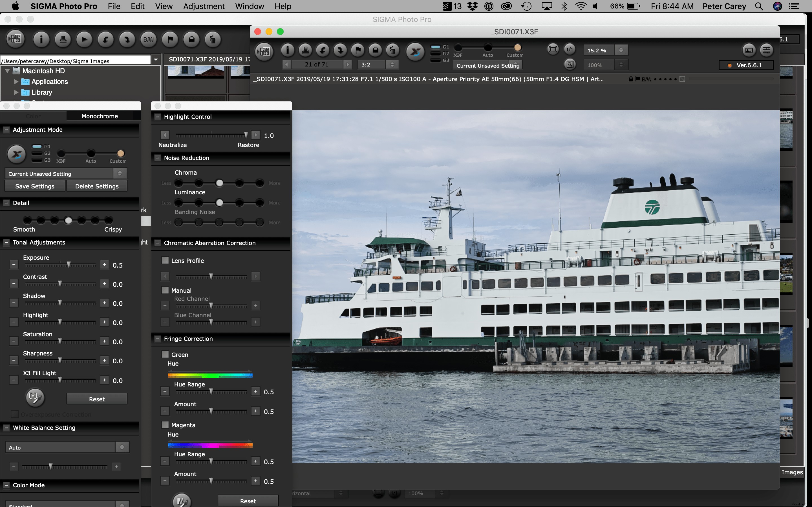Open the folder path dropdown

tap(156, 60)
